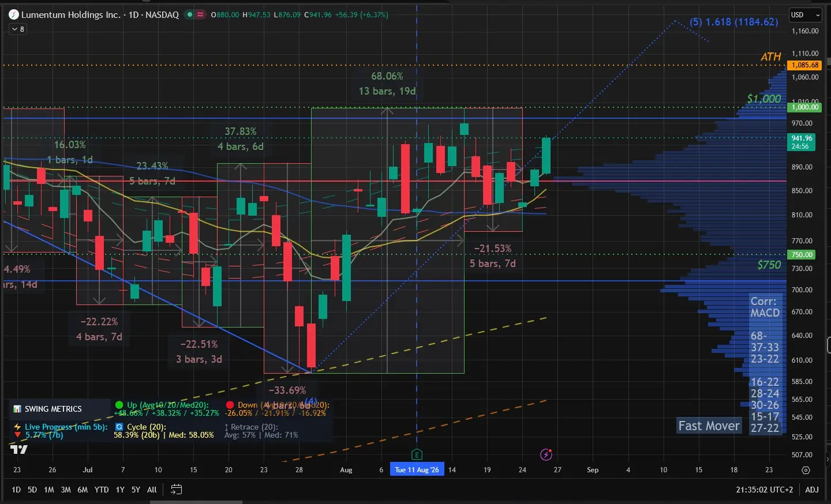
Task: Click the 16.03% price range label
Action: 70,145
